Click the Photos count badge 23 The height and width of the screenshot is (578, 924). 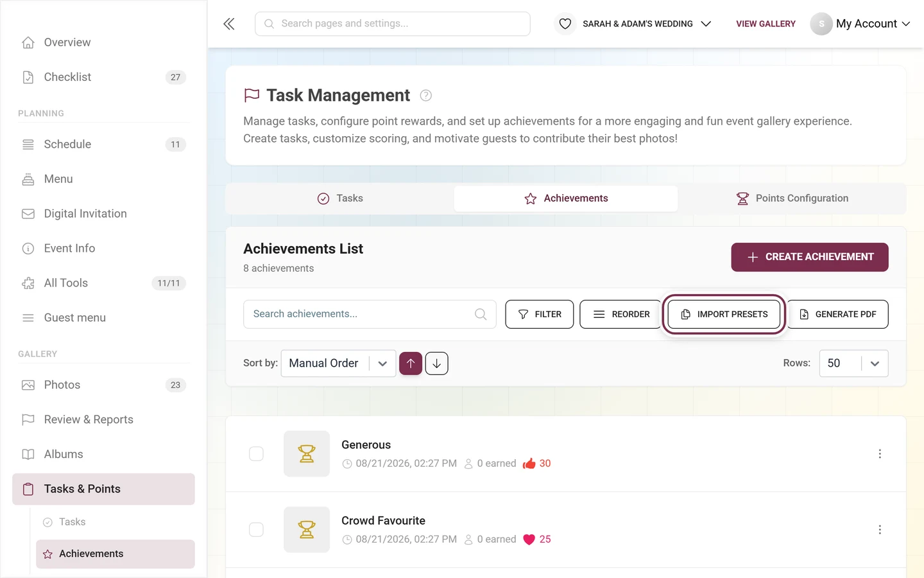(176, 385)
